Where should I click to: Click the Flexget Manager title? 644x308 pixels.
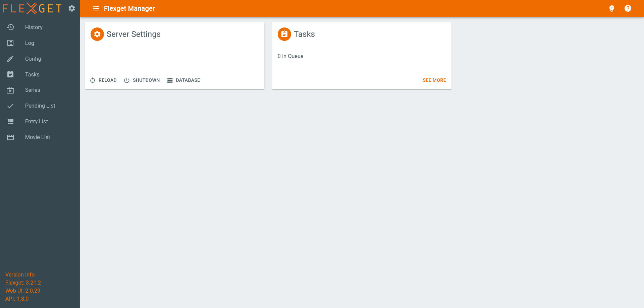[129, 8]
